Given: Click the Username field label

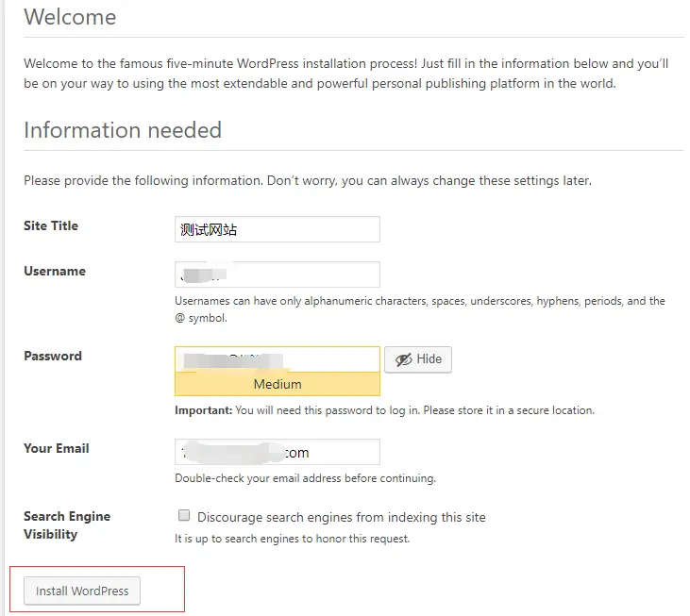Looking at the screenshot, I should click(x=55, y=271).
